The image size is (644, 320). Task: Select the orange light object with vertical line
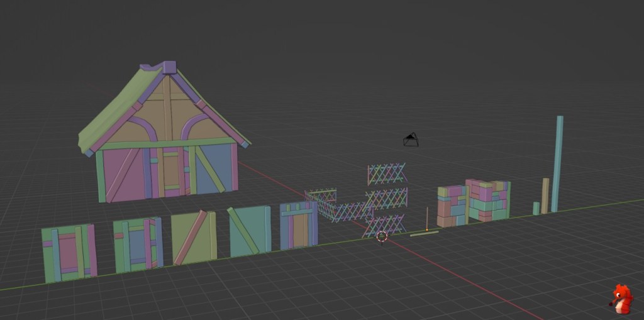click(427, 221)
